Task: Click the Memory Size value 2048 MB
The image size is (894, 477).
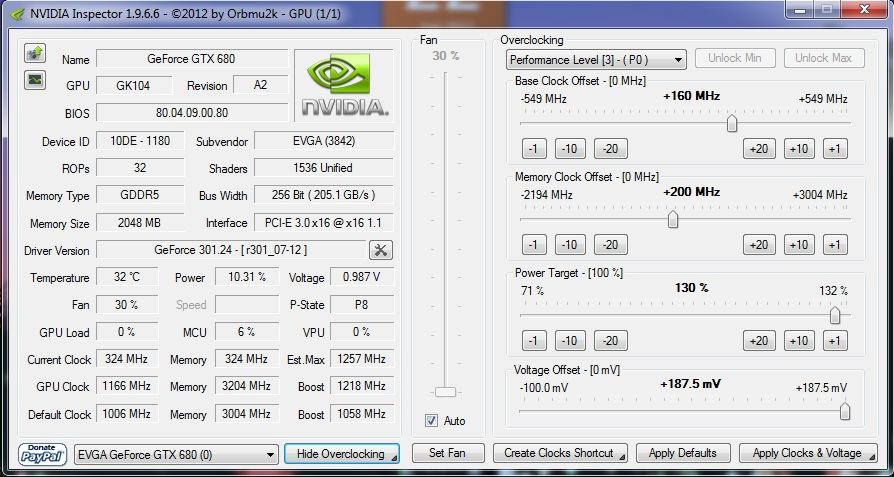Action: 140,223
